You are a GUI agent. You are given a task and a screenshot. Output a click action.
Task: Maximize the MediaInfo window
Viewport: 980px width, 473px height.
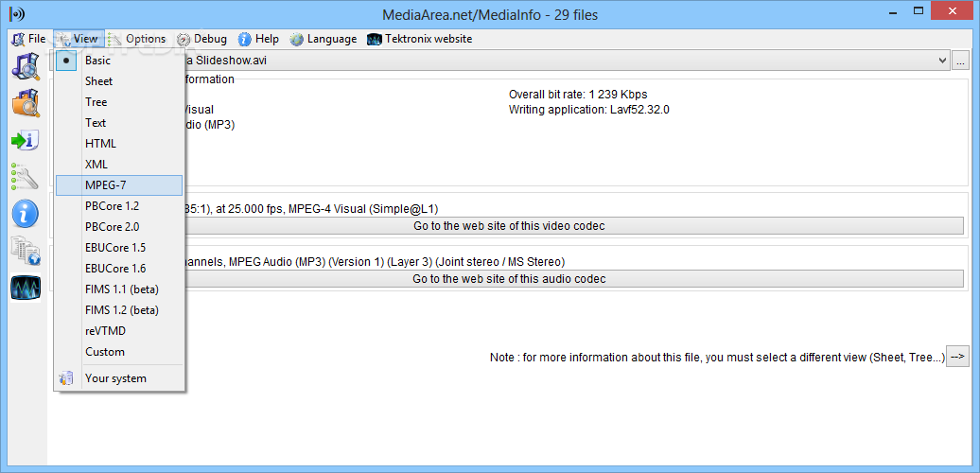click(919, 10)
